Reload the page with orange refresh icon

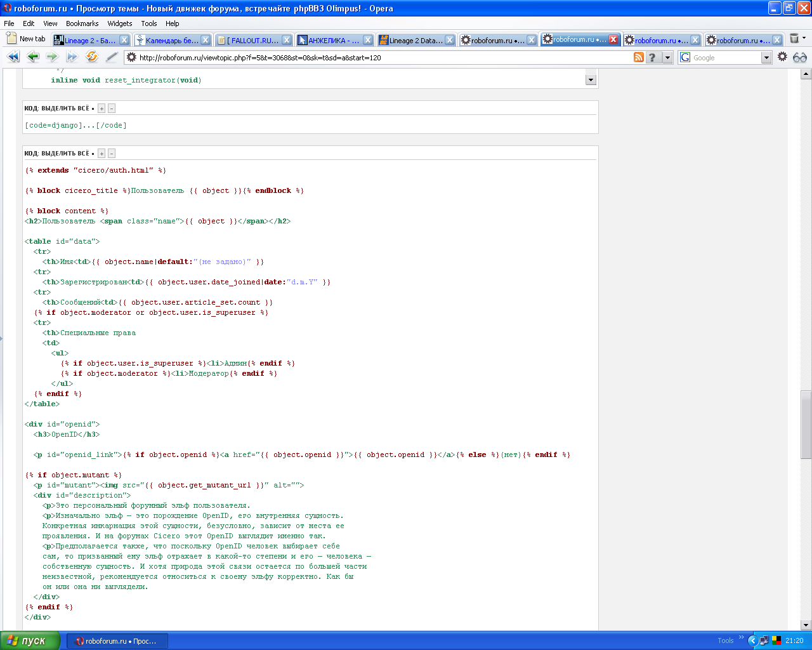click(92, 57)
